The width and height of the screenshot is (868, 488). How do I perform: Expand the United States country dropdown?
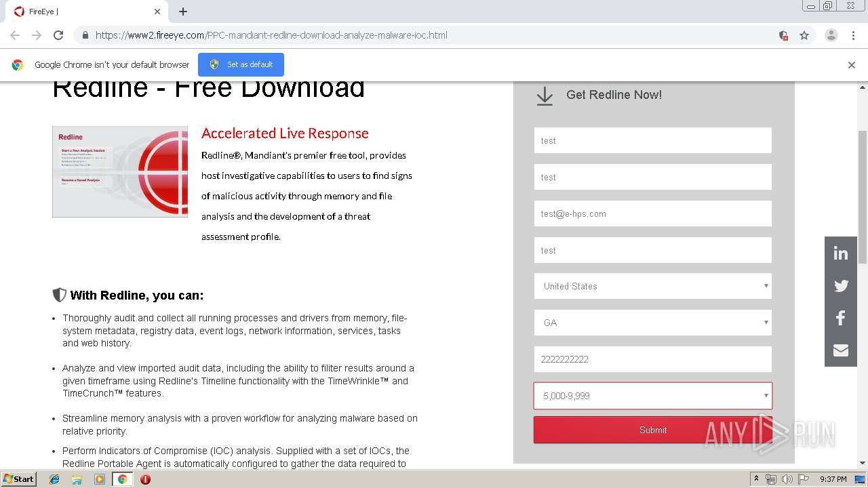coord(653,286)
